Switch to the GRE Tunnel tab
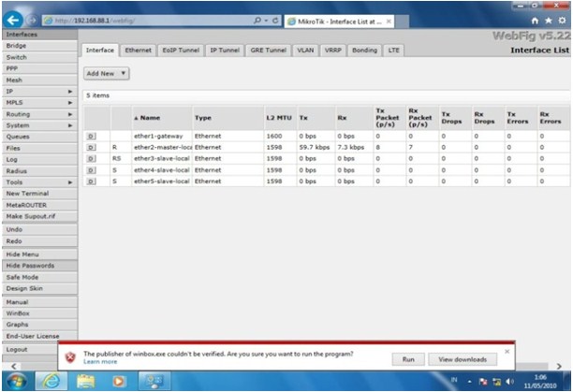This screenshot has width=573, height=392. click(x=268, y=51)
